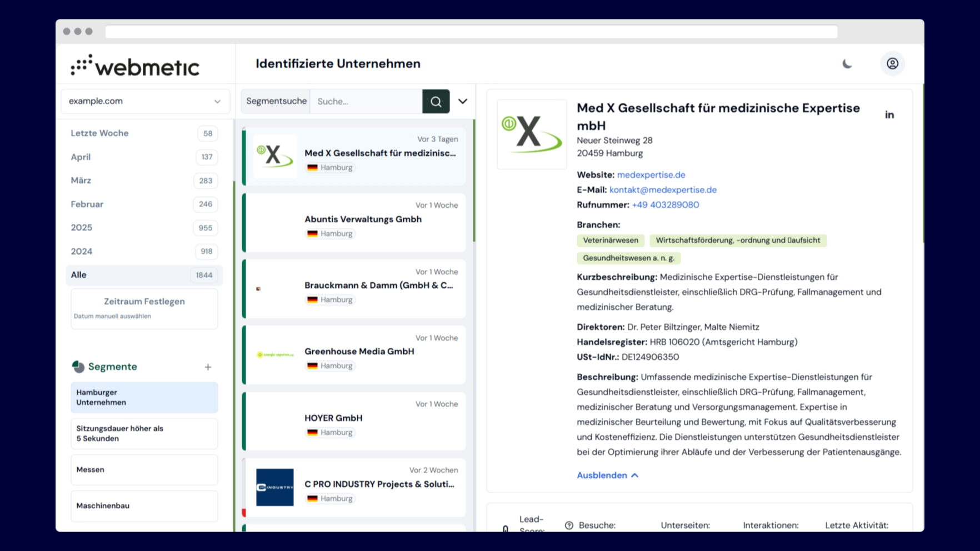Add a new segment via the plus icon

208,367
